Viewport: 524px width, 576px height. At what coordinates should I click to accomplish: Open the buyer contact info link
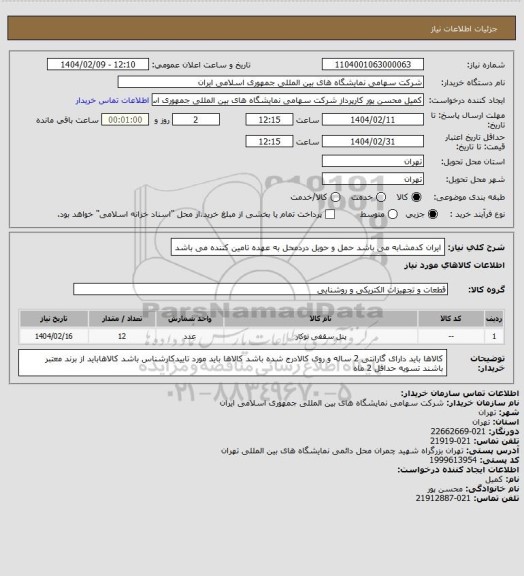[112, 100]
